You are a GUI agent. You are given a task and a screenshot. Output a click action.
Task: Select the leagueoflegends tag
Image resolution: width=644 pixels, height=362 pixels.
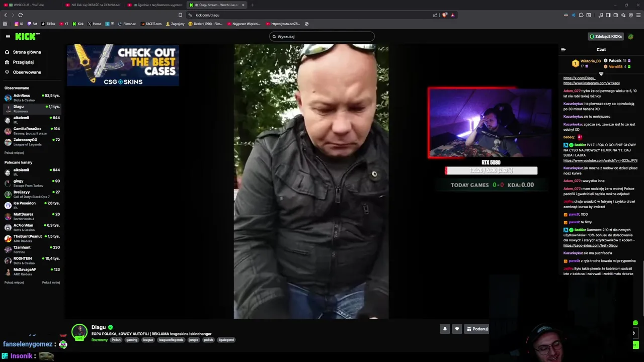[171, 340]
